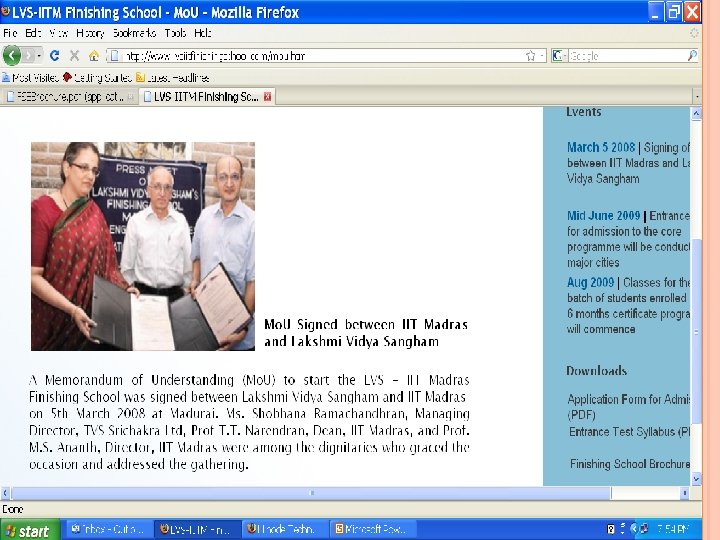Click the vertical scrollbar down arrow
Screen dimensions: 720x540
[696, 479]
